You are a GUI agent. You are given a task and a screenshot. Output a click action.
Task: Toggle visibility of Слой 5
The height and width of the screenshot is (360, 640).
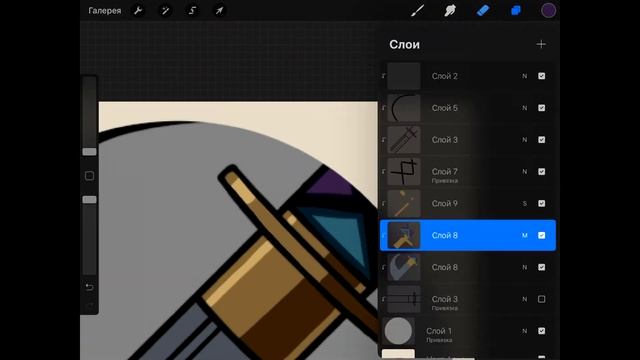tap(541, 108)
